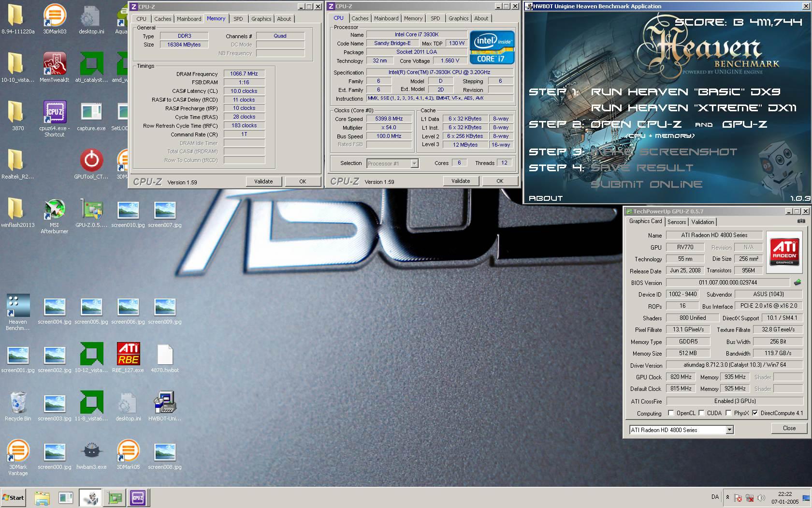The height and width of the screenshot is (508, 812).
Task: Expand the GPU selection dropdown in GPU-Z
Action: 729,430
